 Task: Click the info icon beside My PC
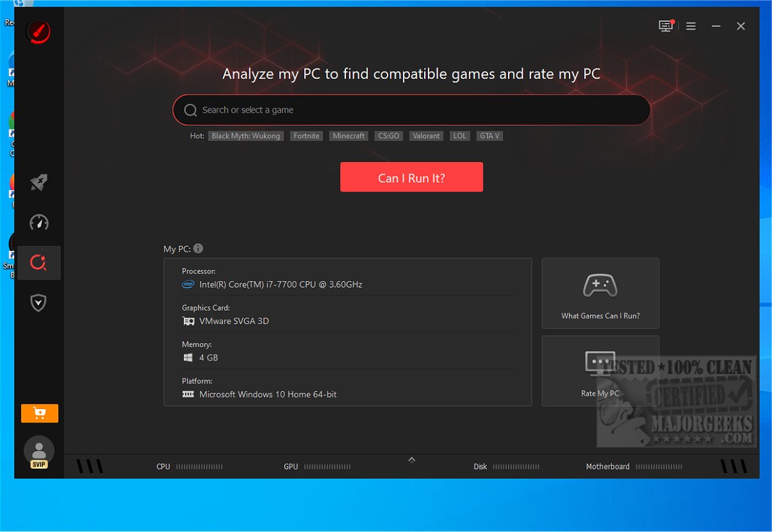(x=199, y=248)
